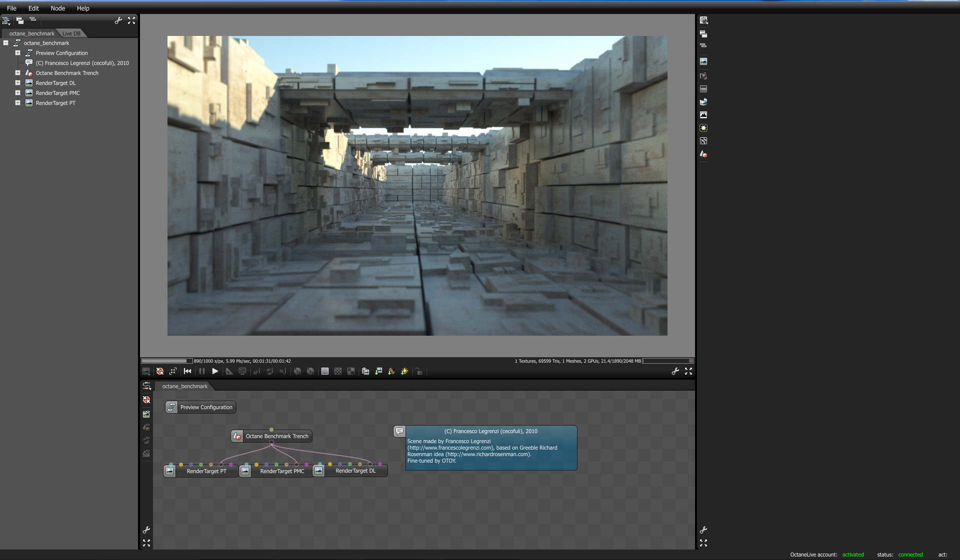Expand the Preview Configuration tree node
This screenshot has height=560, width=960.
click(x=17, y=53)
